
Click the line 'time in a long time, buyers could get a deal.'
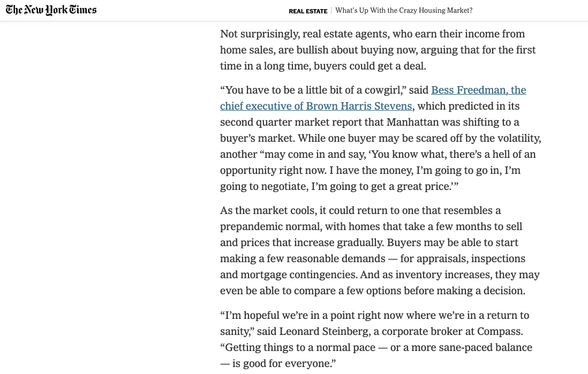(323, 66)
